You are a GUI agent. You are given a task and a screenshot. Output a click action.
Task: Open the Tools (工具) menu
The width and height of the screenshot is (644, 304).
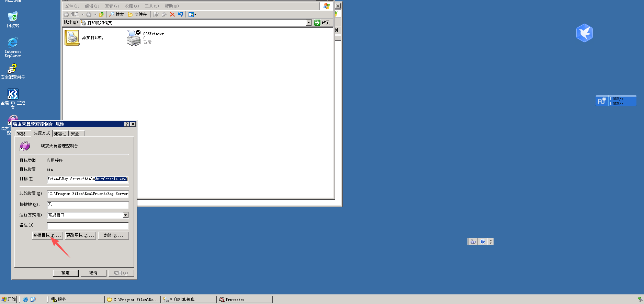[x=151, y=6]
